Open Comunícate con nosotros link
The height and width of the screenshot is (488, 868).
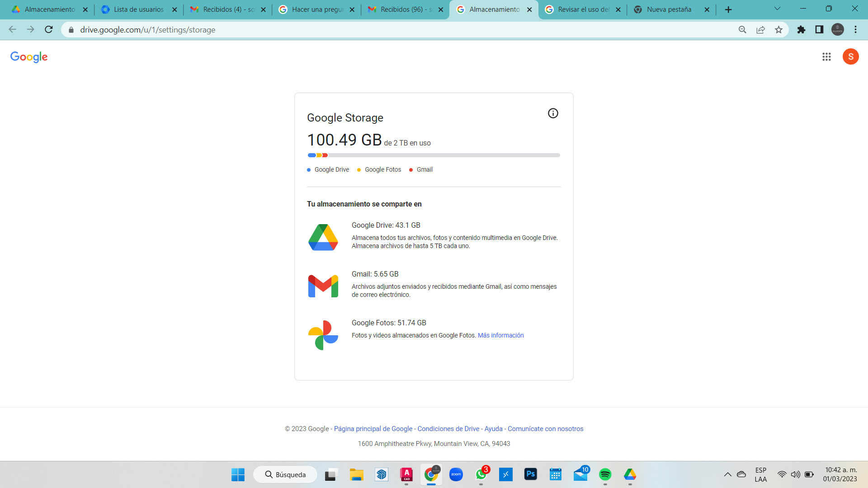click(x=545, y=429)
